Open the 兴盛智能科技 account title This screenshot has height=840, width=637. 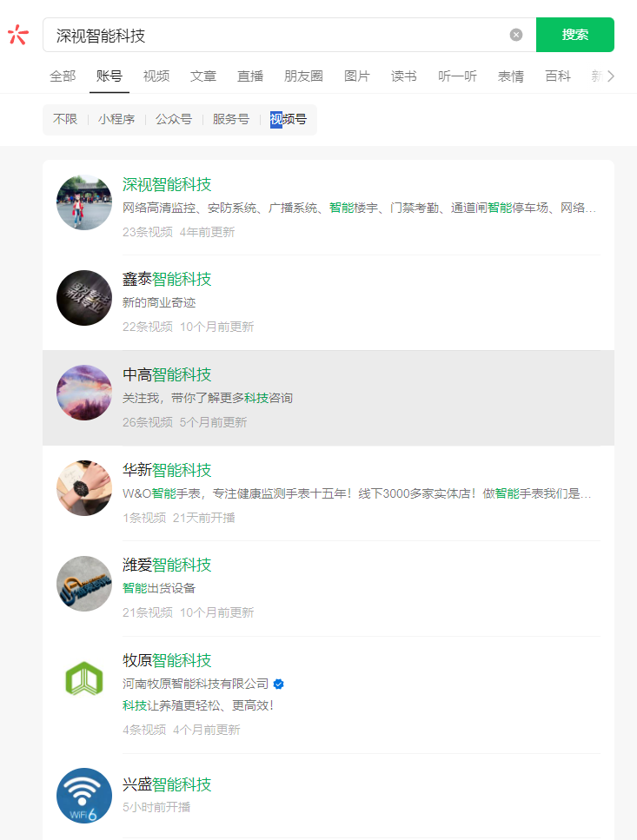tap(167, 784)
